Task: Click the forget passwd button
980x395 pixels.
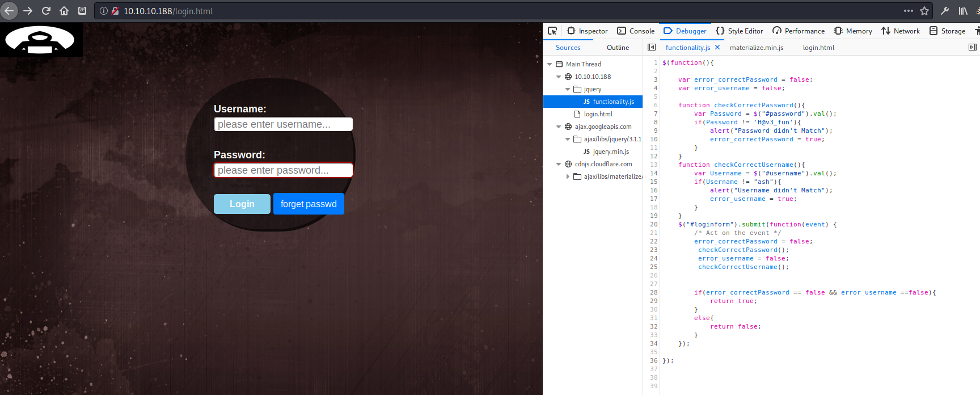Action: coord(309,204)
